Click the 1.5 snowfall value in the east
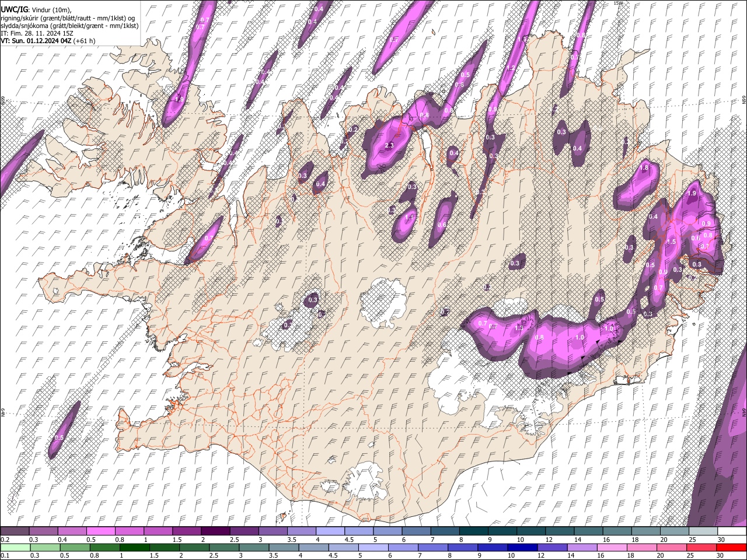 point(671,242)
